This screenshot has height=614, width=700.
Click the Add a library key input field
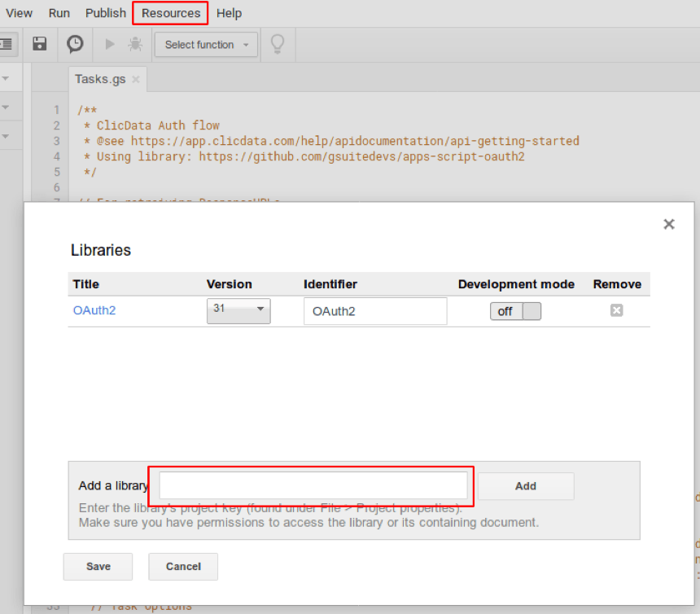pos(313,485)
